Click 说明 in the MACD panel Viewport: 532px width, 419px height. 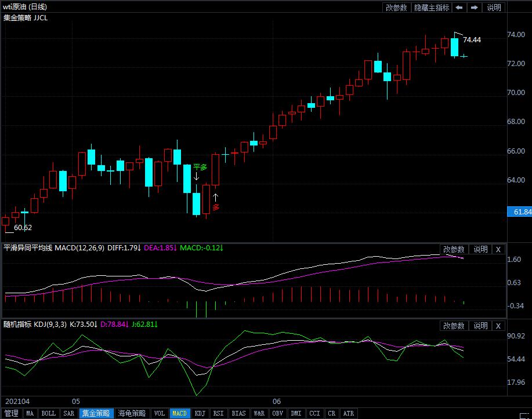[x=480, y=249]
